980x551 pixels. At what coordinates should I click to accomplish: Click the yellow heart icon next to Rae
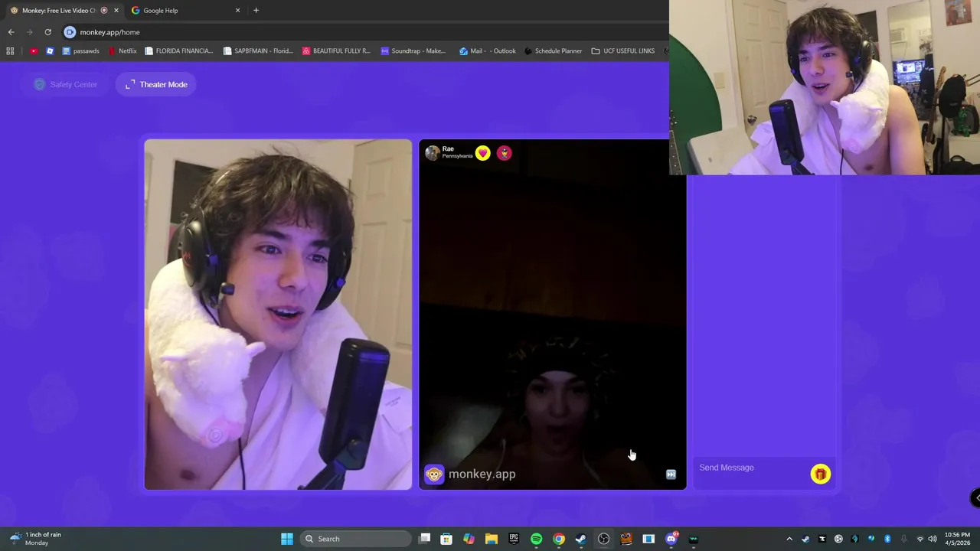[482, 153]
